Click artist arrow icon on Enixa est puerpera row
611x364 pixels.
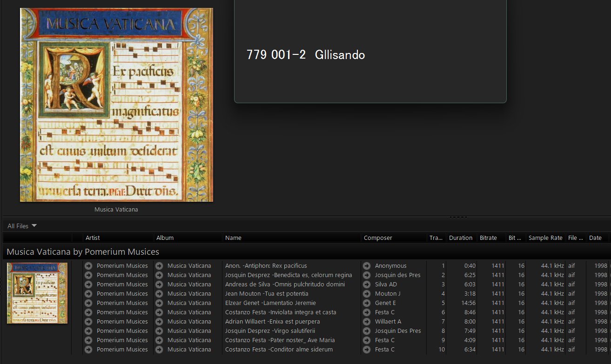88,322
